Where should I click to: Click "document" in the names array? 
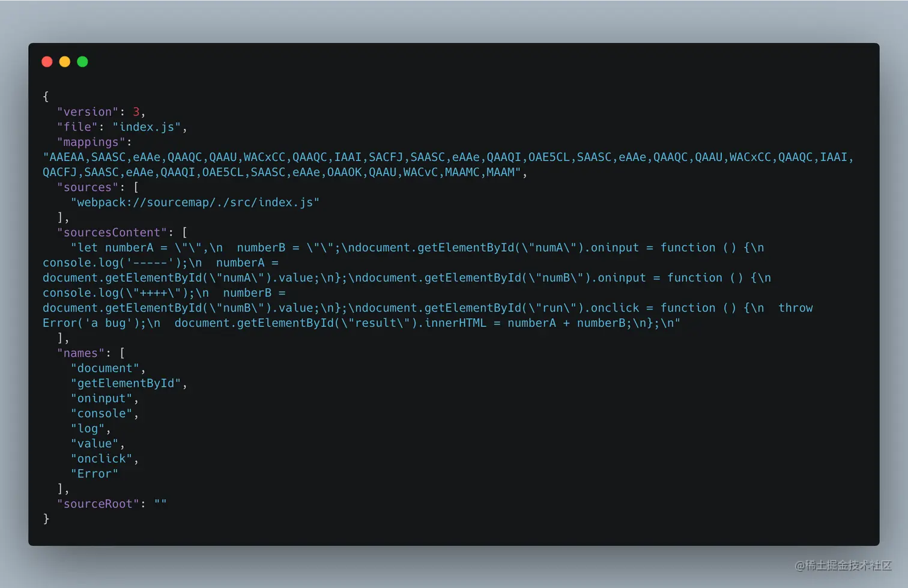[105, 368]
